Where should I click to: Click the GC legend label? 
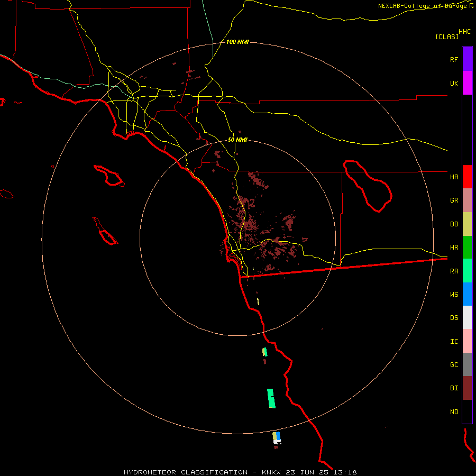(454, 365)
